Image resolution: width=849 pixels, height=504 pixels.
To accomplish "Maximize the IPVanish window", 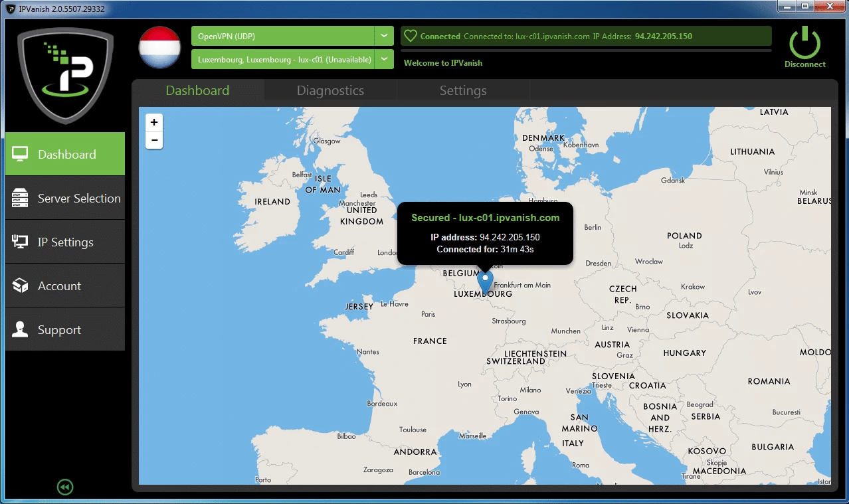I will click(806, 7).
